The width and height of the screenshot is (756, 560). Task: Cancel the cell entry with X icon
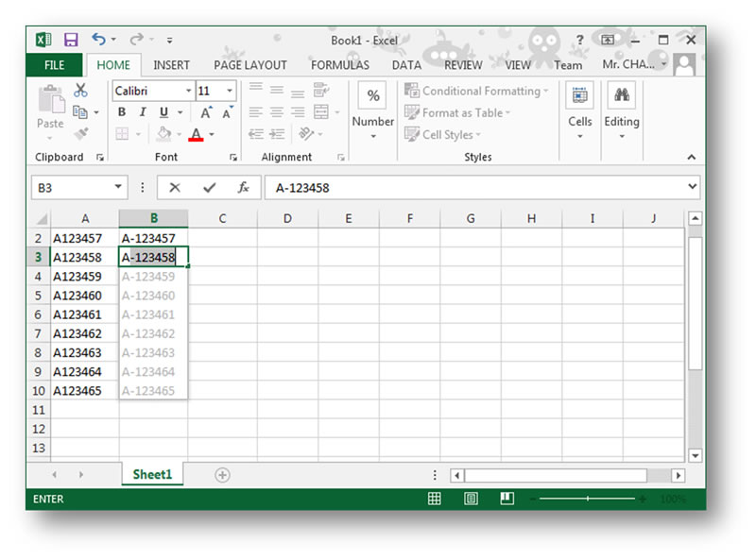(175, 188)
